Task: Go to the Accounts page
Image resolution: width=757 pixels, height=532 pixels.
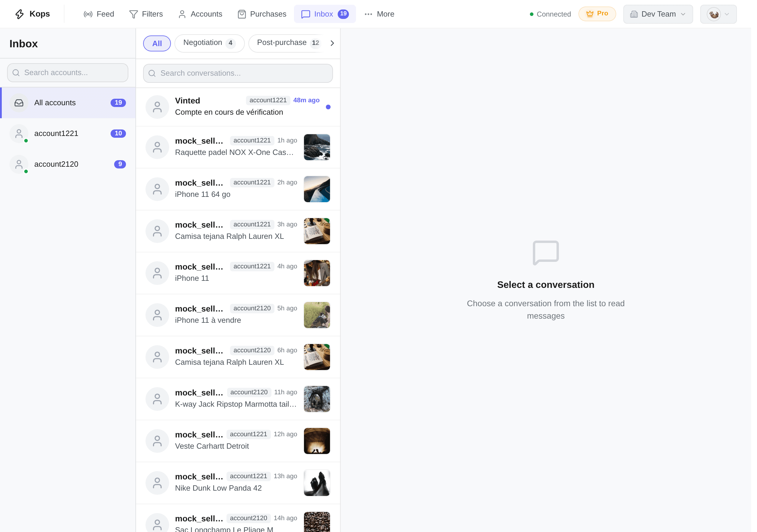Action: 201,14
